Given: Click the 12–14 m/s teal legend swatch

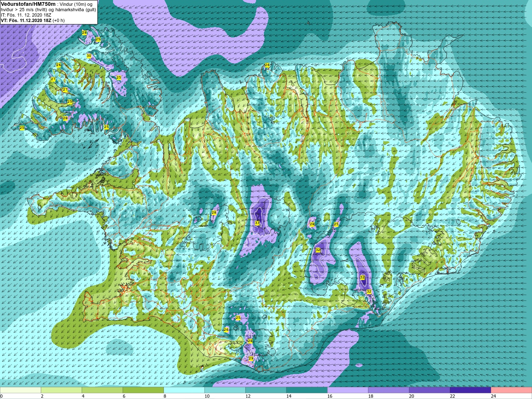Looking at the screenshot, I should click(266, 390).
